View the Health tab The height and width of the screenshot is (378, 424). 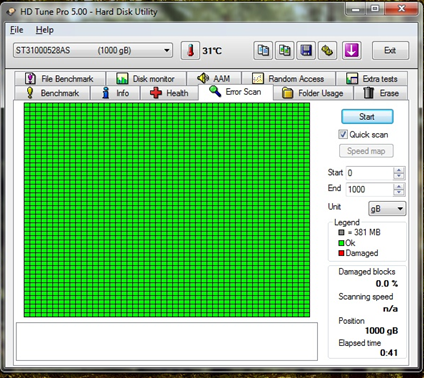click(169, 93)
